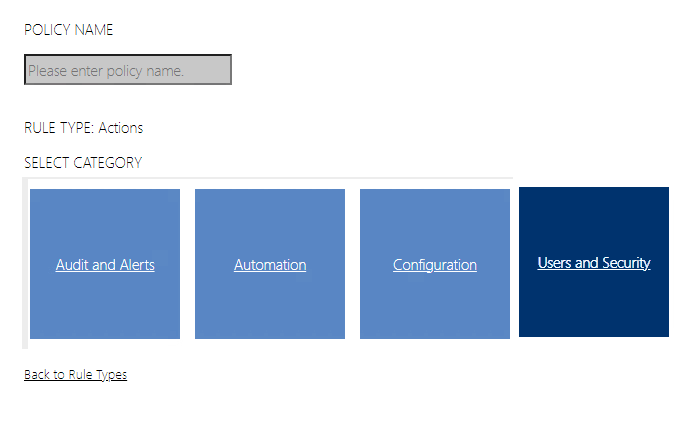Click the gray strip left of category tiles
The image size is (693, 427).
(x=25, y=264)
